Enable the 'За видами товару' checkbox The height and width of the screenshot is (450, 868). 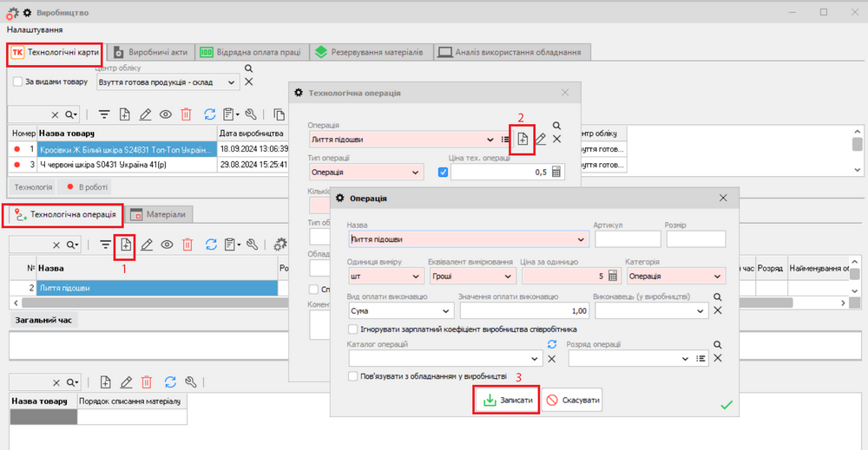17,82
